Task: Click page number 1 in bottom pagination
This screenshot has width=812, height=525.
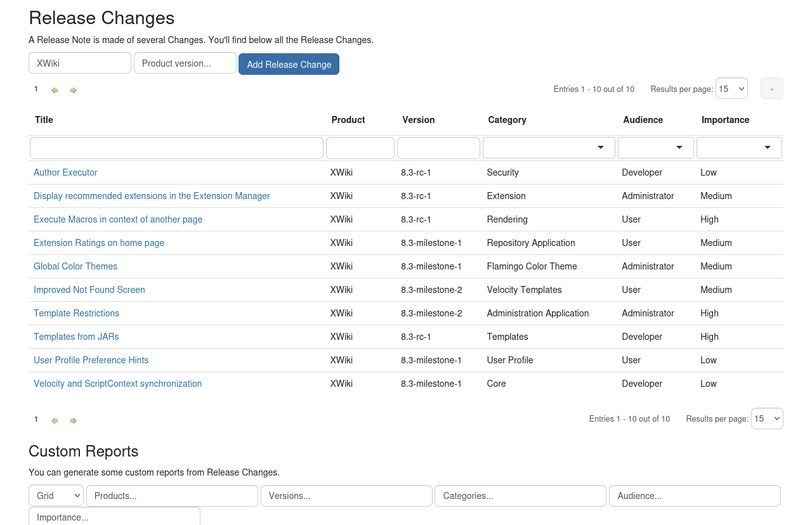Action: [36, 419]
